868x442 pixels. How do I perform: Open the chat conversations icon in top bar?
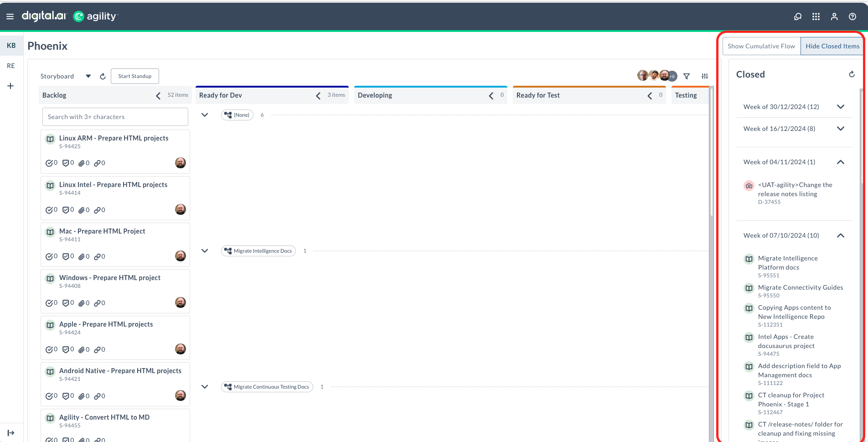coord(798,16)
